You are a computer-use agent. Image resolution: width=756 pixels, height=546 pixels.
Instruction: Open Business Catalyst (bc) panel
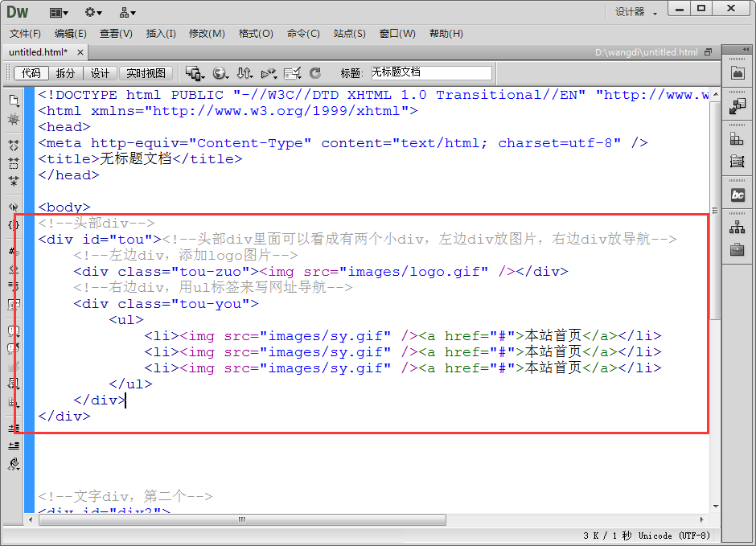(x=738, y=195)
